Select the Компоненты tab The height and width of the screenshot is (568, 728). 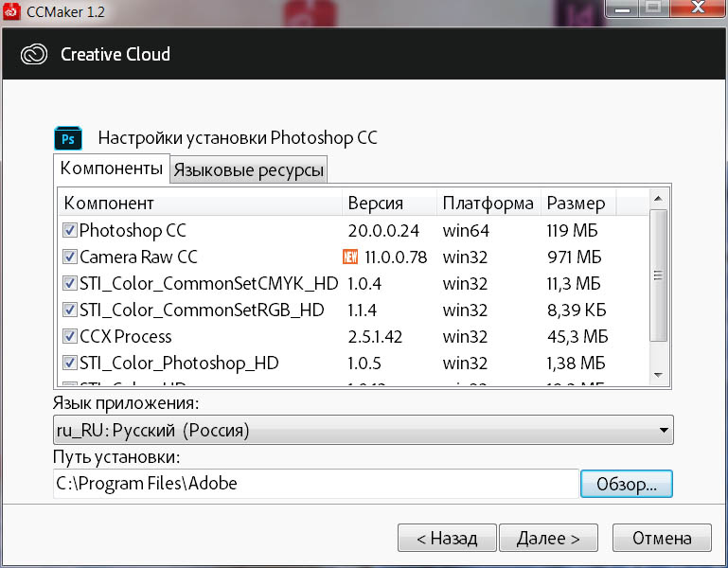click(x=112, y=169)
